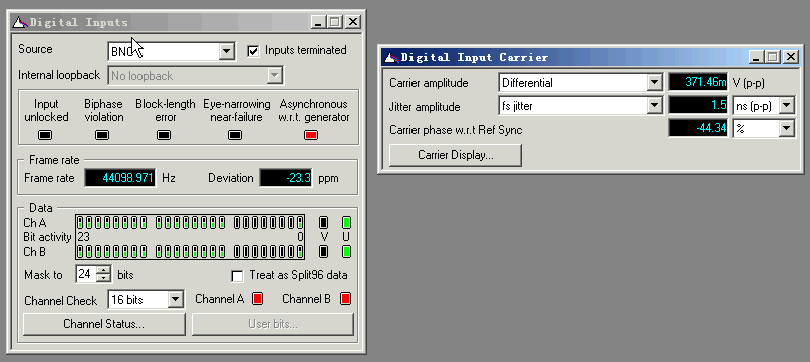810x362 pixels.
Task: Click the Digital Input Carrier title icon
Action: tap(391, 57)
